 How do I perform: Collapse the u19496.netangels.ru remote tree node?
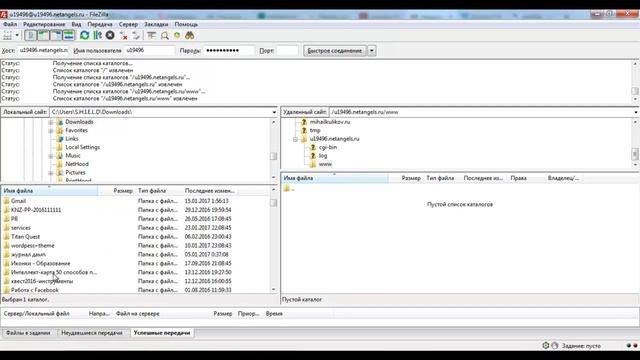[295, 139]
